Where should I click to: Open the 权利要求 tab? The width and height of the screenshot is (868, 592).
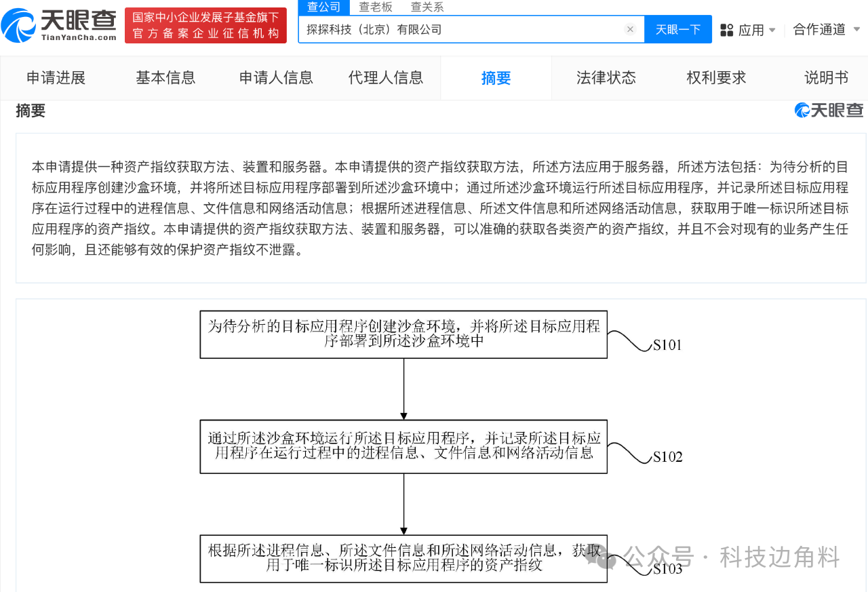click(x=716, y=78)
